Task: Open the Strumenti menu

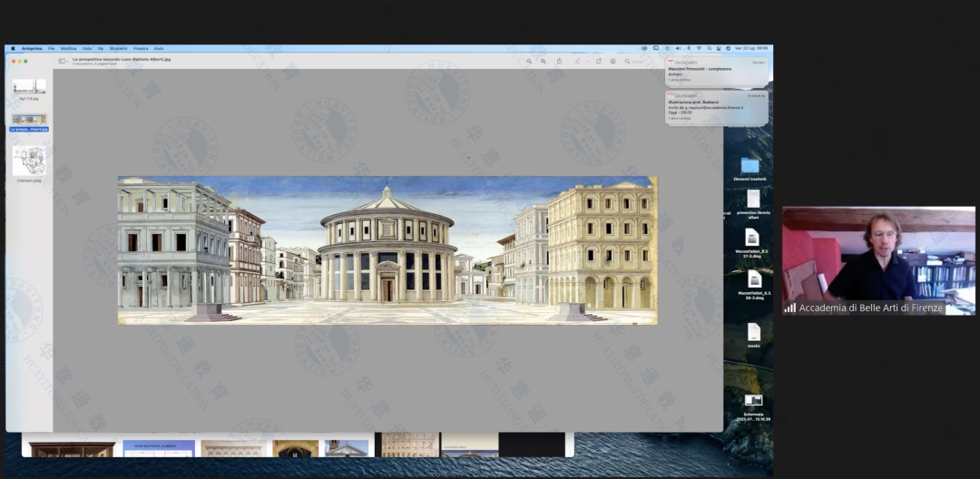Action: tap(118, 48)
